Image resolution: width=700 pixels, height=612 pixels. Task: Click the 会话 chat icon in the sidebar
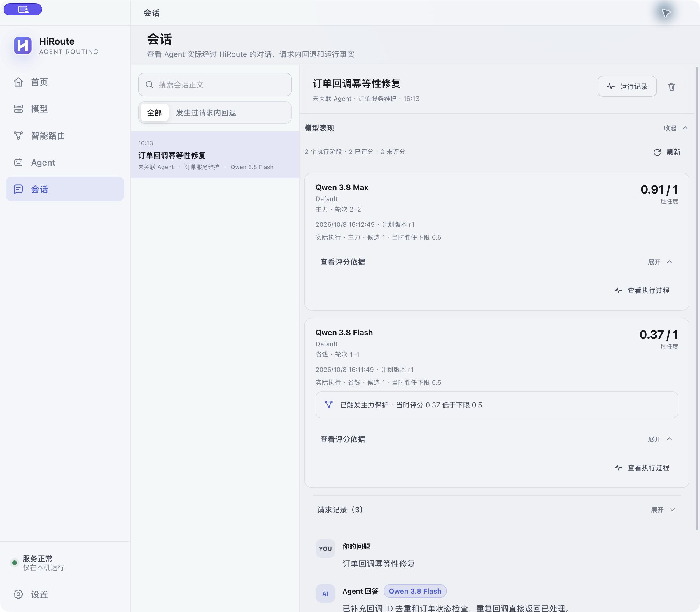coord(18,189)
